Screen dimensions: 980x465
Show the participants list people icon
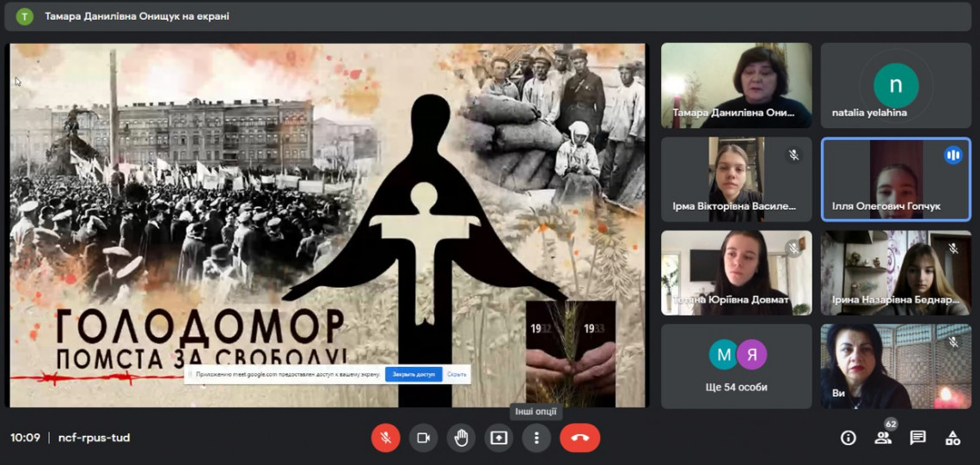click(x=883, y=438)
